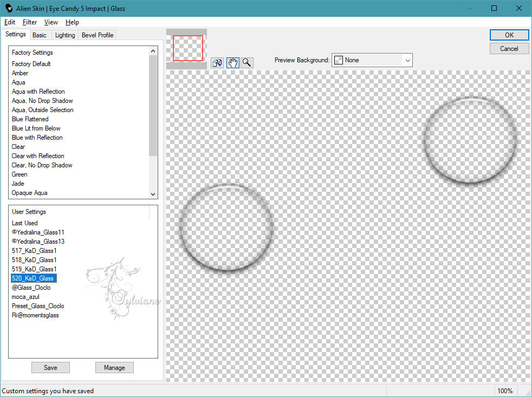Click the Preview Background color swatch
This screenshot has width=532, height=397.
[x=339, y=60]
